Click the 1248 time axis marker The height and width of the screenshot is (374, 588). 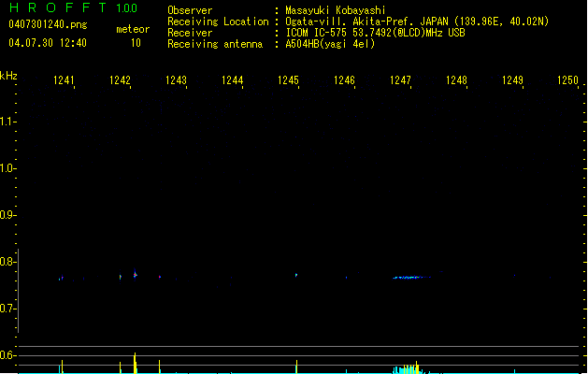456,80
